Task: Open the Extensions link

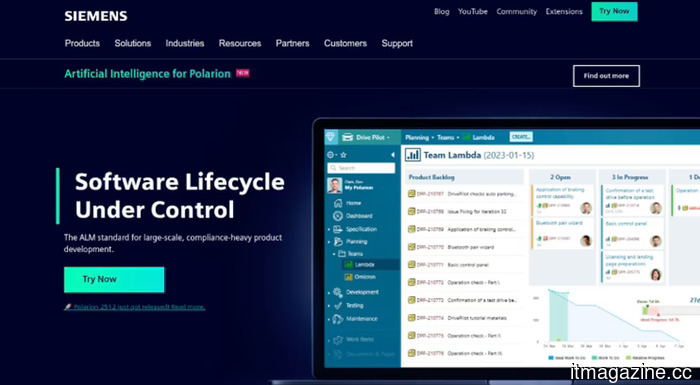Action: 564,12
